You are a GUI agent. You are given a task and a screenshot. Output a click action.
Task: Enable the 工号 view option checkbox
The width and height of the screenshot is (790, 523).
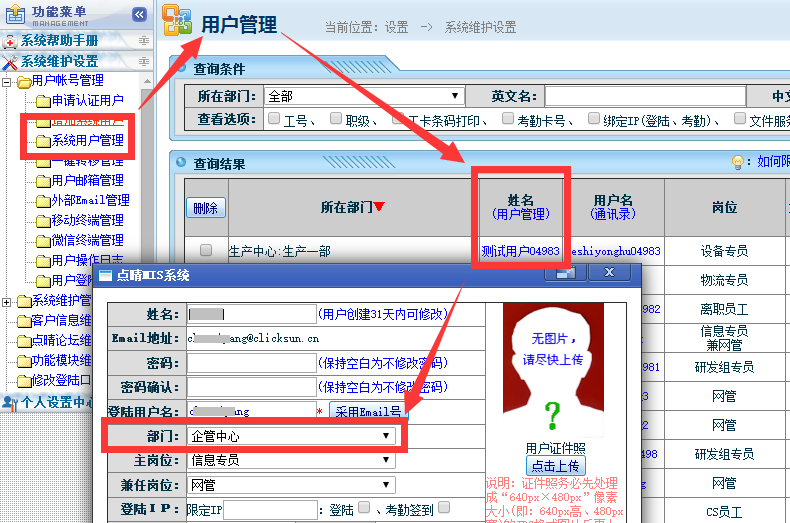(273, 119)
